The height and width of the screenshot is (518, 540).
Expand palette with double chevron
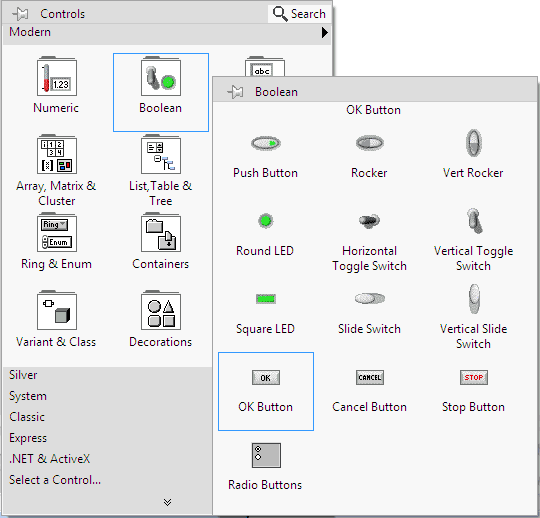pos(167,502)
